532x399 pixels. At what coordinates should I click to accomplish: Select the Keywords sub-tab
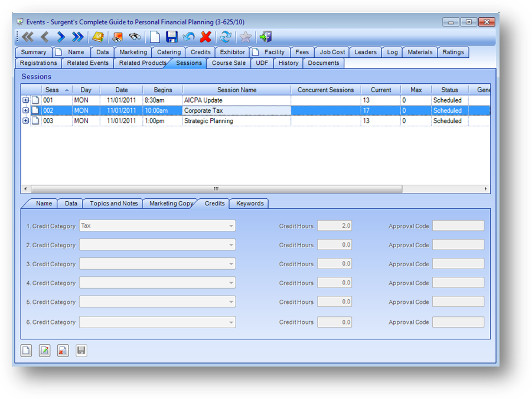[x=250, y=204]
